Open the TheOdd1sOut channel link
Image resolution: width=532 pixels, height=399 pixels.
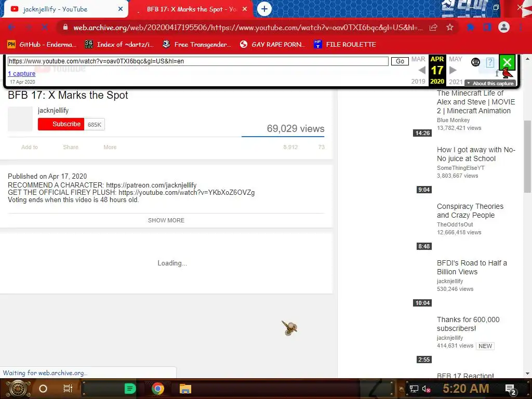(455, 224)
